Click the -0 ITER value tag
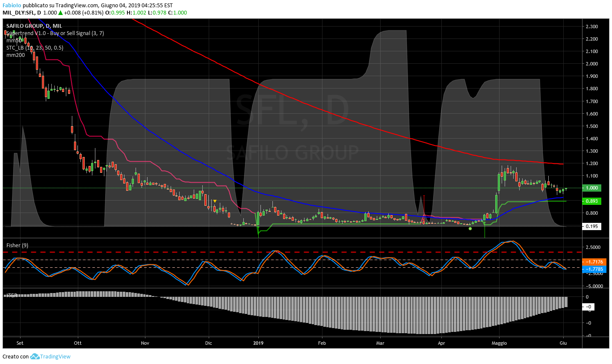The image size is (612, 364). coord(589,307)
